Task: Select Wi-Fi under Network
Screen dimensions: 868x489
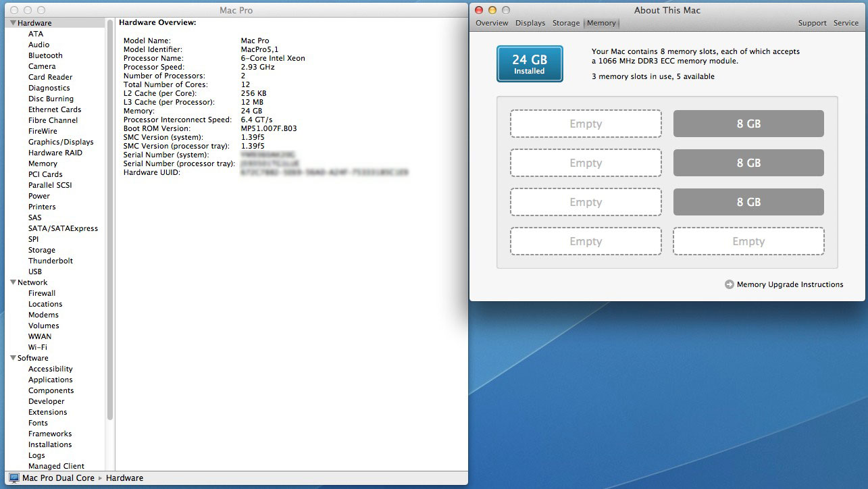Action: (x=38, y=347)
